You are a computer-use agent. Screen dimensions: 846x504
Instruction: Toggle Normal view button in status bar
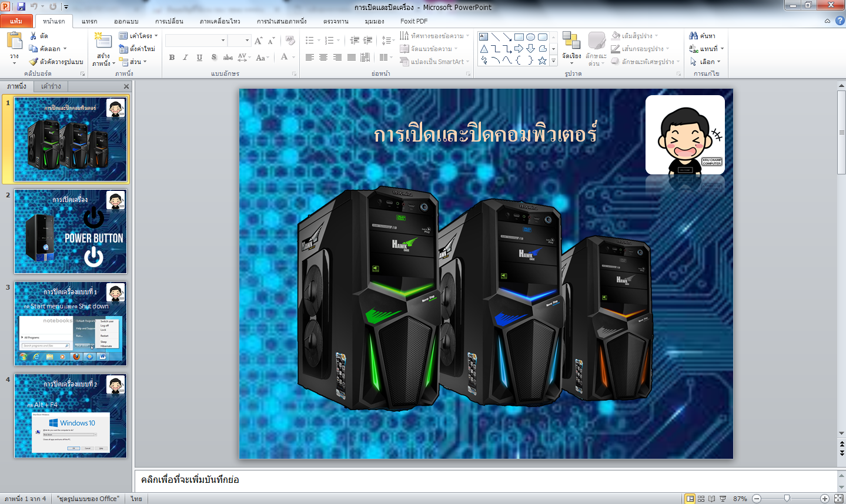[690, 499]
